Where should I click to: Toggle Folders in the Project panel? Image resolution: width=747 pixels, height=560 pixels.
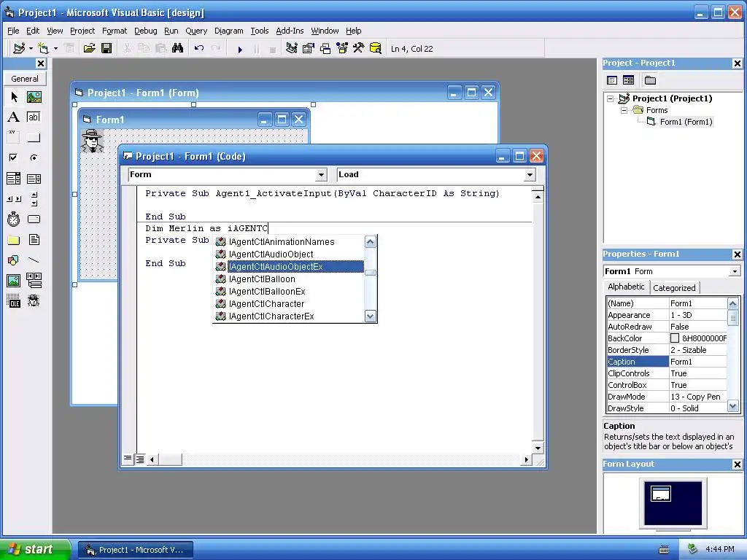(650, 80)
